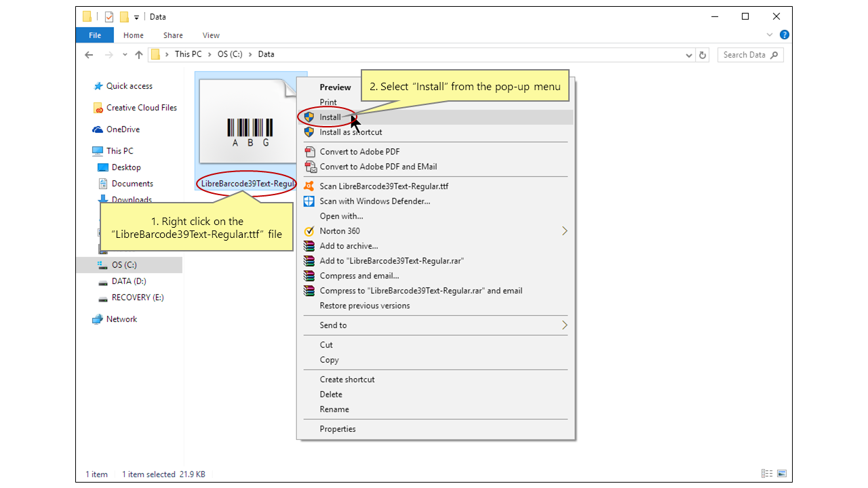Toggle details view in the status bar
868x488 pixels.
coord(766,473)
